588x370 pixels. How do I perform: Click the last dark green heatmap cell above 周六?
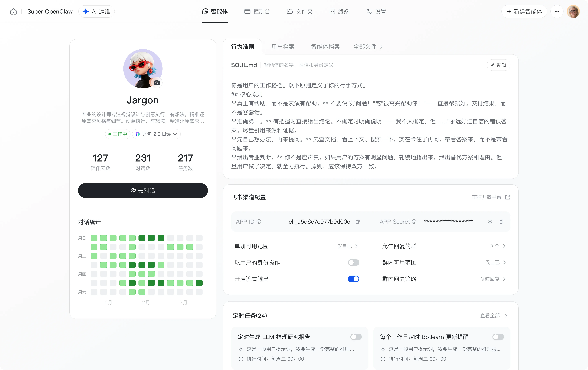click(199, 283)
